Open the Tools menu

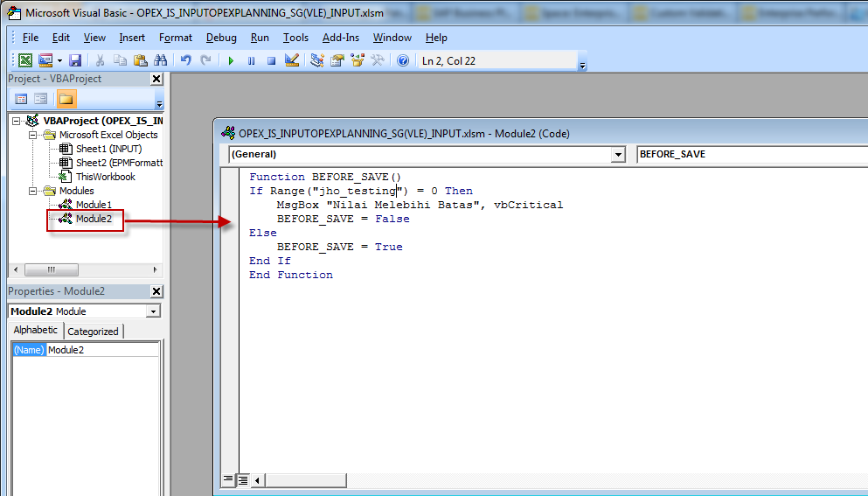[295, 38]
